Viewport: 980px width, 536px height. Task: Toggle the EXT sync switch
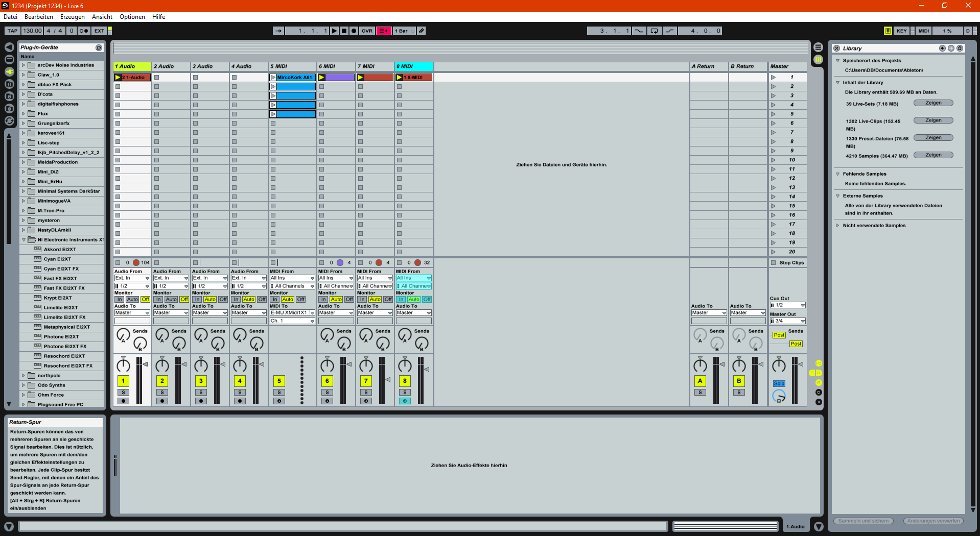click(x=99, y=31)
